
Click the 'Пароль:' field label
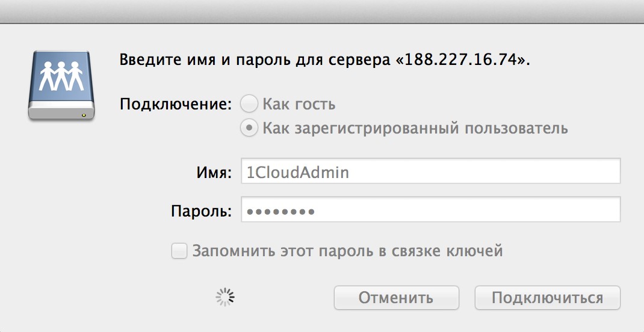pyautogui.click(x=201, y=212)
